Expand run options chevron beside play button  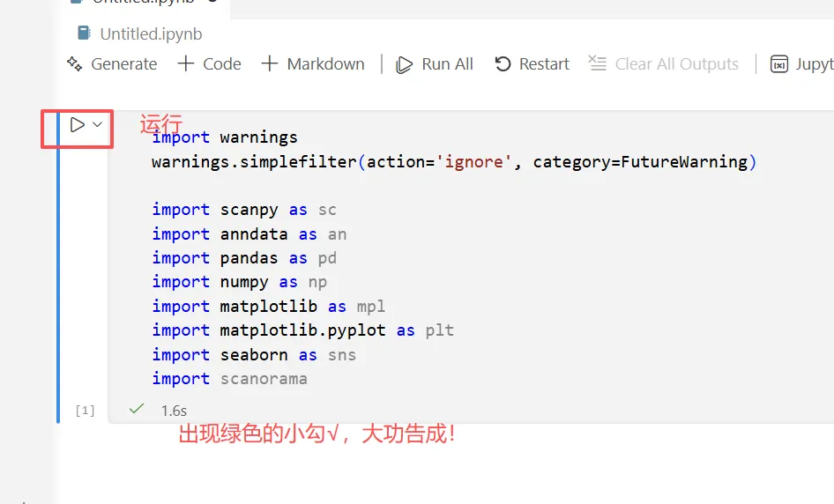point(98,125)
